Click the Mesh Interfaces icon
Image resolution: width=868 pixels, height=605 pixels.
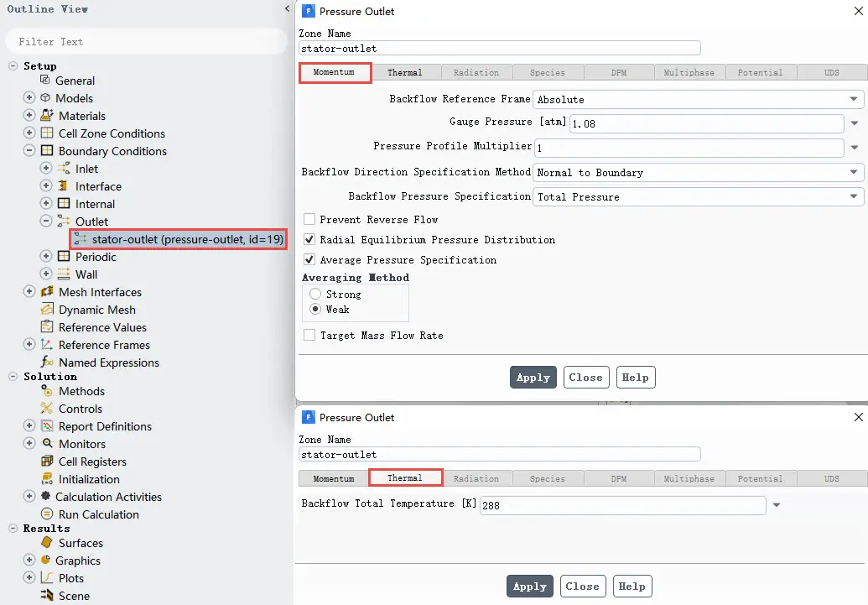48,291
